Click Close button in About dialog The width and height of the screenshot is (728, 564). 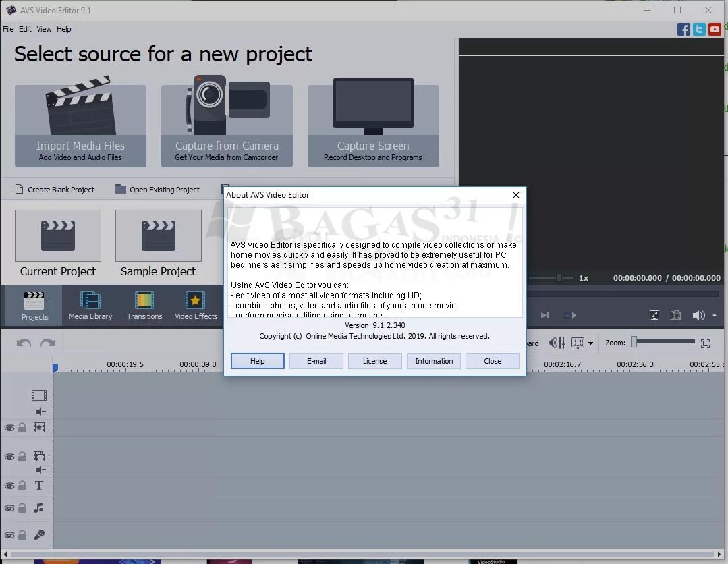492,361
